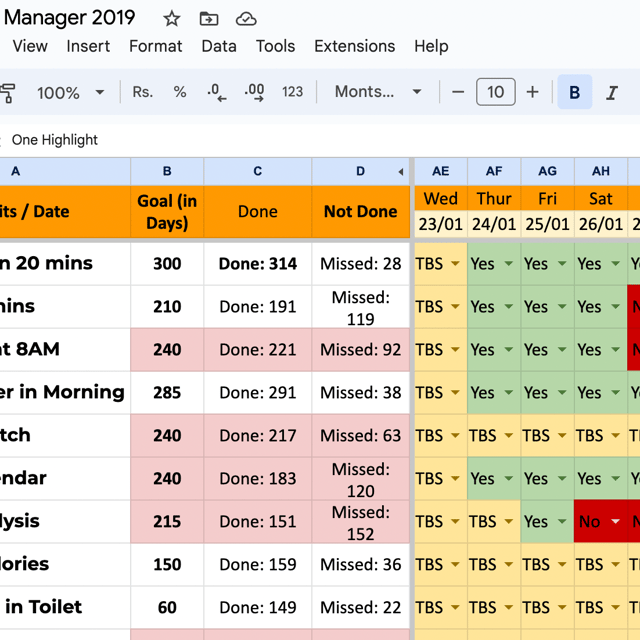The height and width of the screenshot is (640, 640).
Task: Click the date cell 24/01
Action: pyautogui.click(x=494, y=224)
